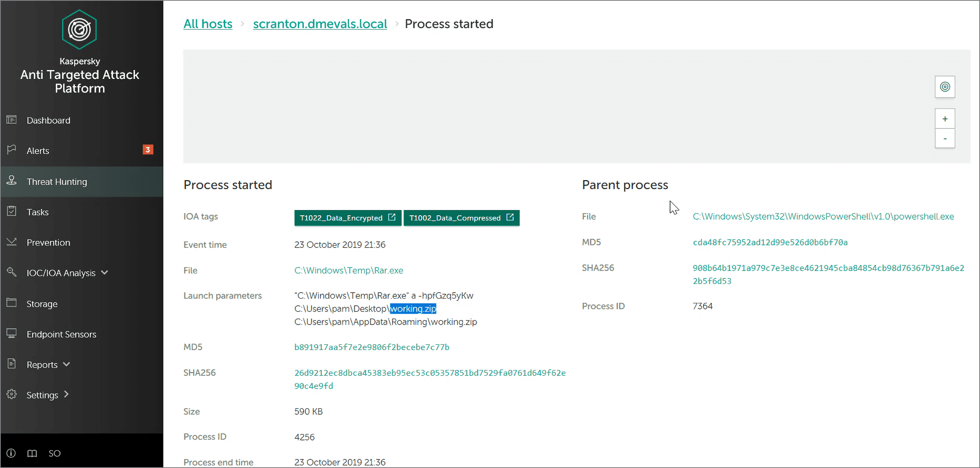Image resolution: width=980 pixels, height=468 pixels.
Task: Open external link icon on T1002_Data_Compressed tag
Action: point(510,217)
